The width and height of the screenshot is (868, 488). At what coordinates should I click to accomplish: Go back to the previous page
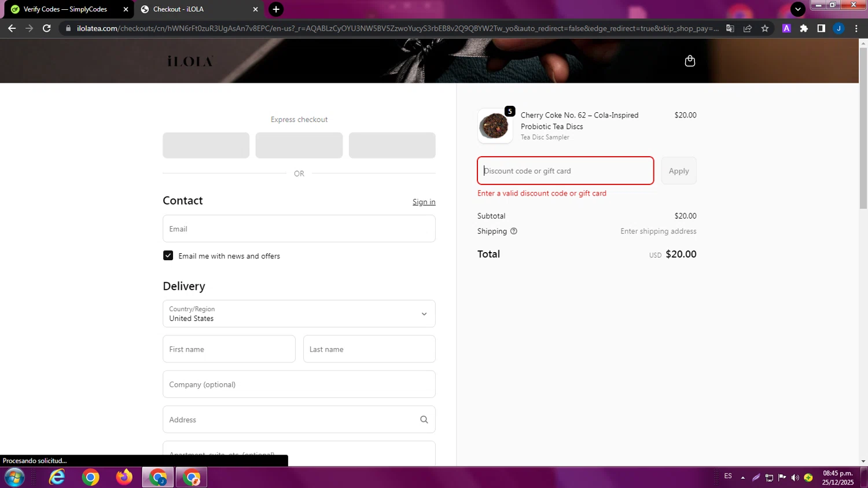12,28
